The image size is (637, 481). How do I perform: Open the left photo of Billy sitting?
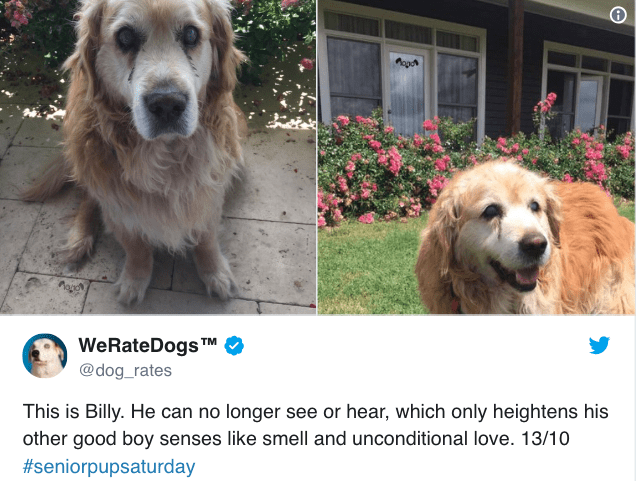point(158,157)
